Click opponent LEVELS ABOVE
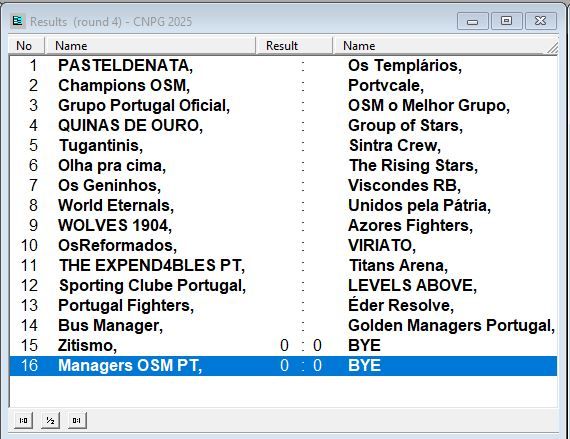 [x=412, y=285]
